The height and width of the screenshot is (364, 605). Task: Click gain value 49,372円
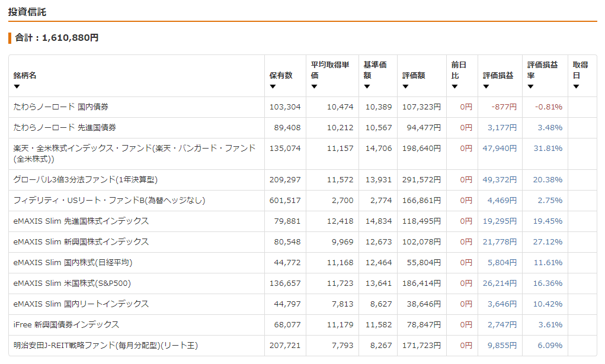tap(500, 180)
